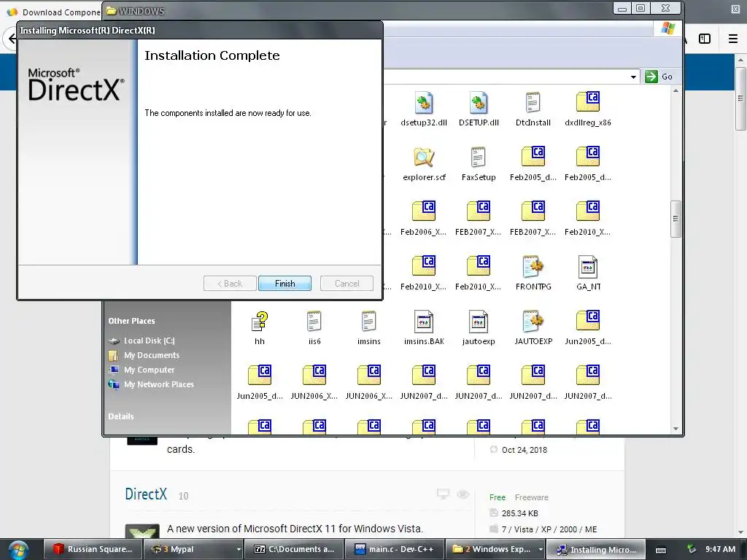Select the jautoexp file icon
Screen dimensions: 747x560
[479, 322]
